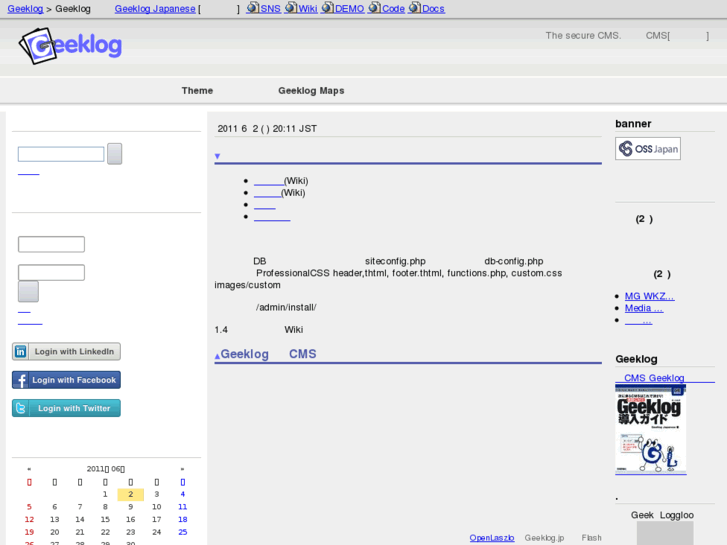Screen dimensions: 727x545
Task: Open the Code link in top bar
Action: [x=393, y=9]
